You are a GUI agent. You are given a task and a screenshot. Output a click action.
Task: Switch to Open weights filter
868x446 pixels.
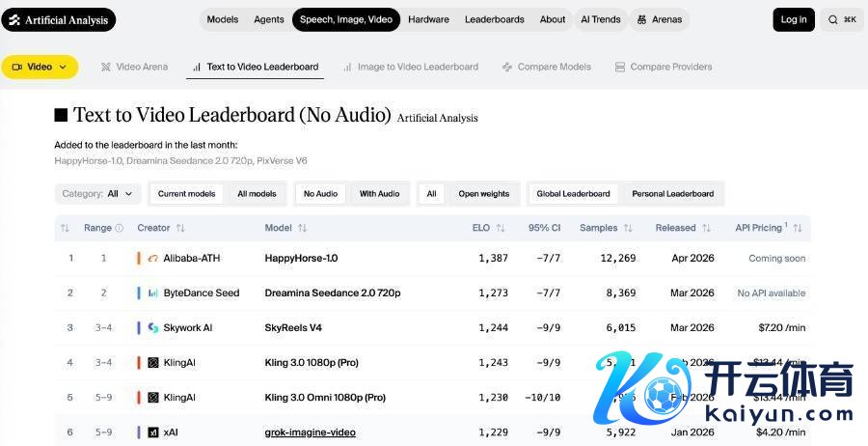483,194
